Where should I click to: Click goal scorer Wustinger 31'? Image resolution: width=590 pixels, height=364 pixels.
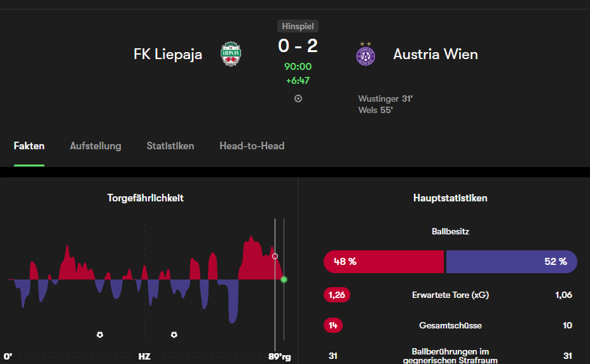(385, 98)
